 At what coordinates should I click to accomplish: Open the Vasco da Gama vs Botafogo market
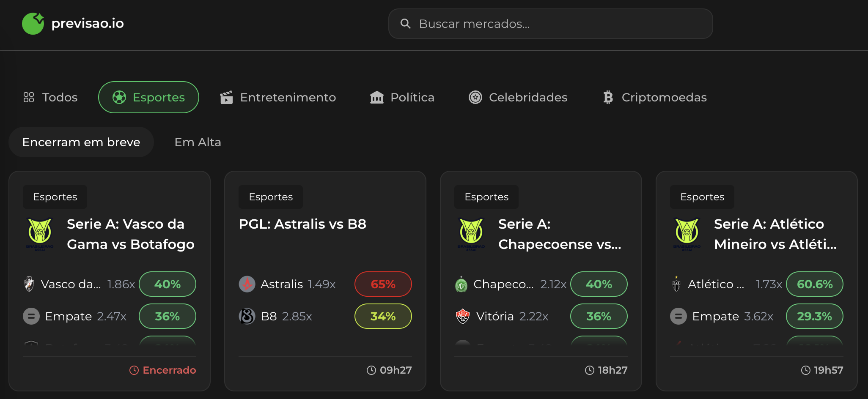point(109,234)
